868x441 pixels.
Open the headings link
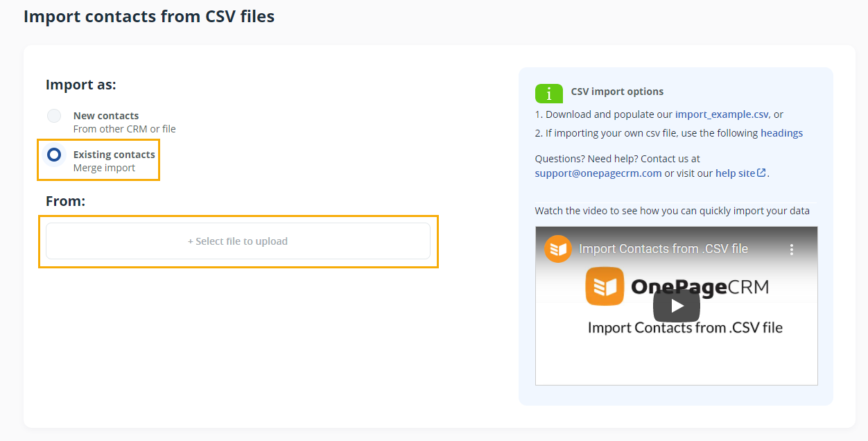point(781,133)
